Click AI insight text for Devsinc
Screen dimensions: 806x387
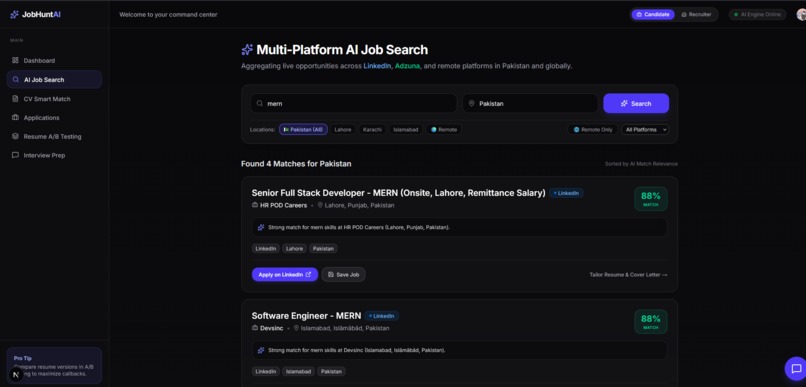[357, 350]
